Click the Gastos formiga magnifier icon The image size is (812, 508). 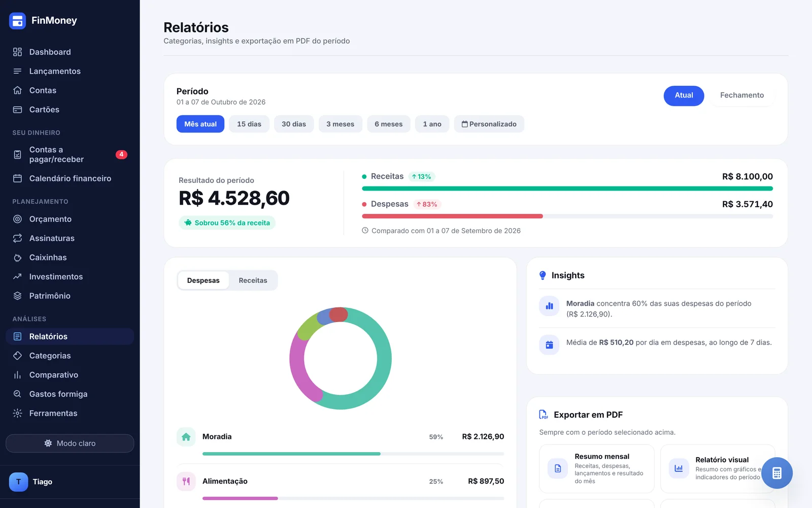[17, 394]
